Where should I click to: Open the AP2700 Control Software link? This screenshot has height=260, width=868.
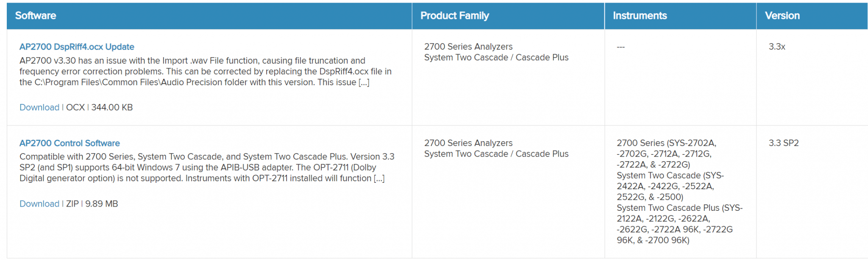point(70,143)
